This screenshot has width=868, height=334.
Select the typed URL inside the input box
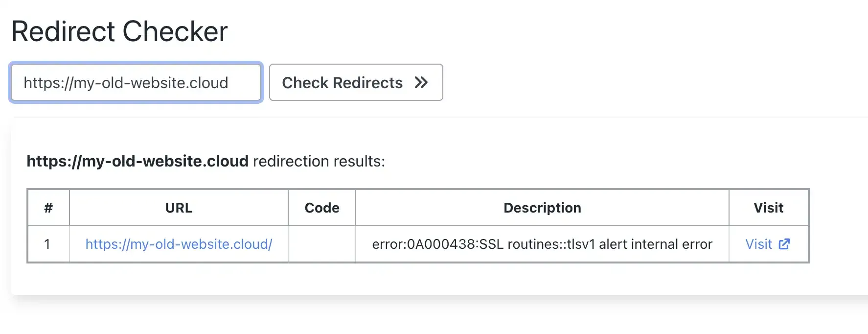pyautogui.click(x=126, y=82)
